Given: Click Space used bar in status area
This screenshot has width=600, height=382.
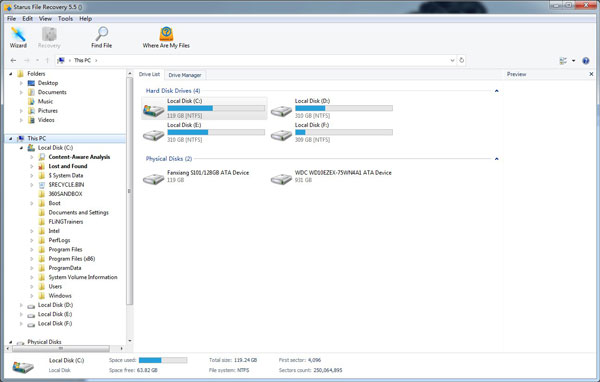Looking at the screenshot, I should click(x=163, y=360).
